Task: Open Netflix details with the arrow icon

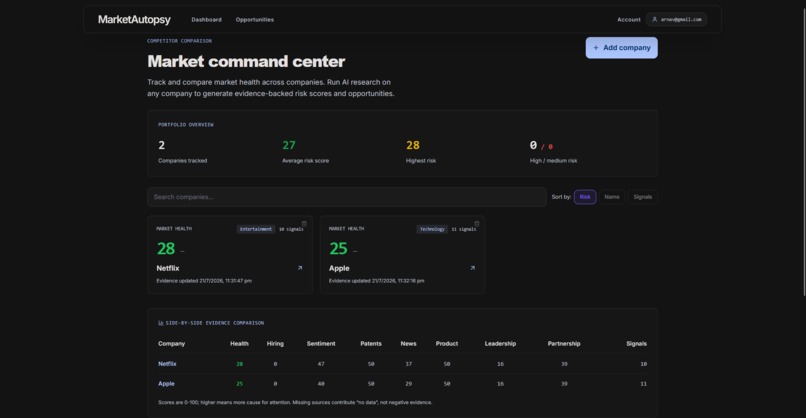Action: [300, 268]
